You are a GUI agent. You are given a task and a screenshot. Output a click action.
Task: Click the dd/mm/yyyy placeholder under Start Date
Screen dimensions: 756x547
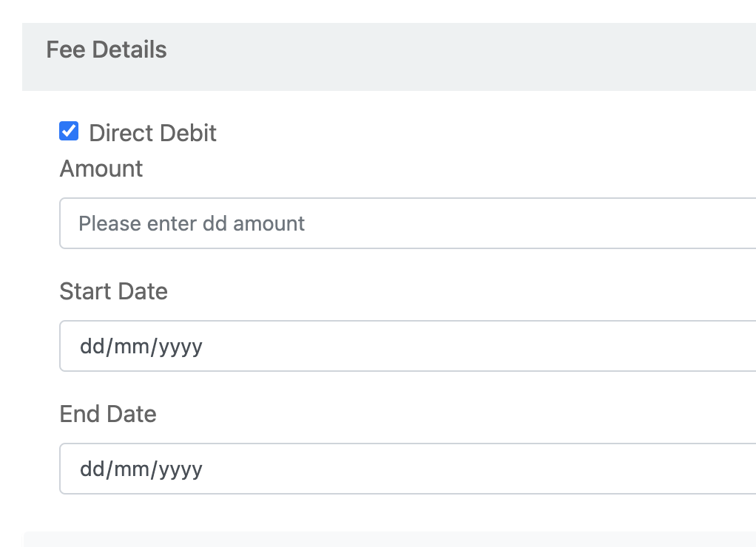[x=141, y=346]
